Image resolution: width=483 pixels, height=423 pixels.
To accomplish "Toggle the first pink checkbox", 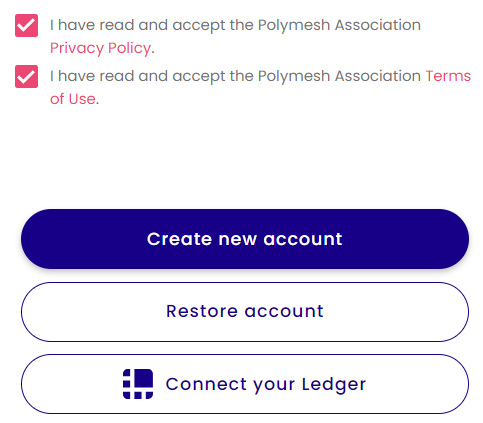I will coord(26,25).
